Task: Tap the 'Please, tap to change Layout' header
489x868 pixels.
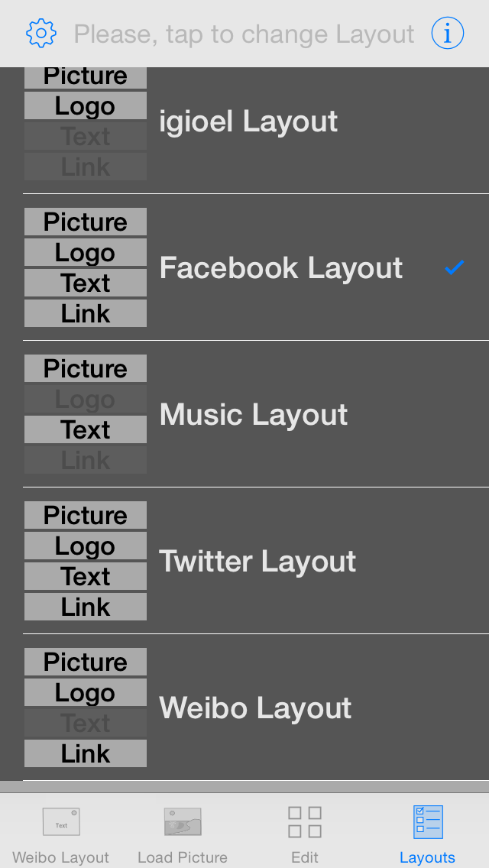Action: tap(244, 34)
